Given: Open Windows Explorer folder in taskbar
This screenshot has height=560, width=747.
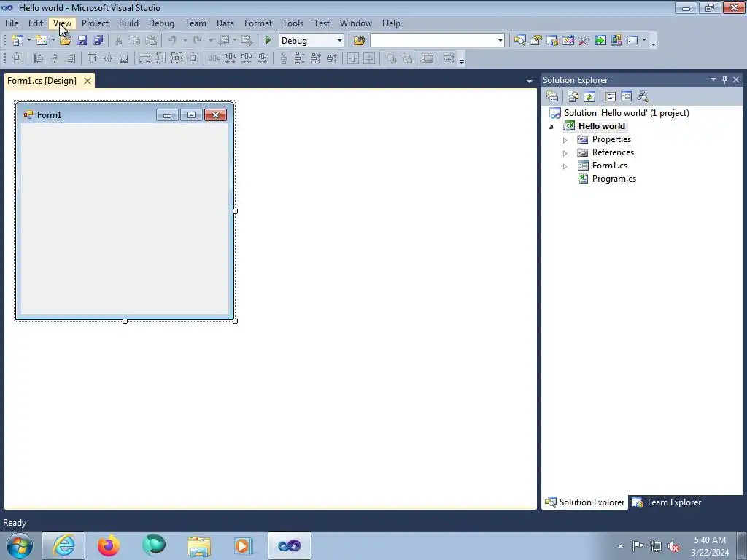Looking at the screenshot, I should (x=198, y=545).
